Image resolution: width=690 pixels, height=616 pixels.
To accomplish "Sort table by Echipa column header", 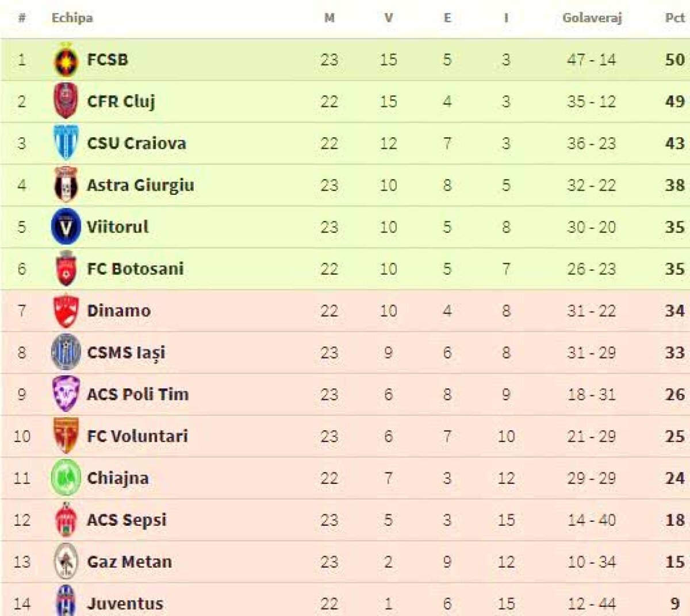I will (72, 18).
